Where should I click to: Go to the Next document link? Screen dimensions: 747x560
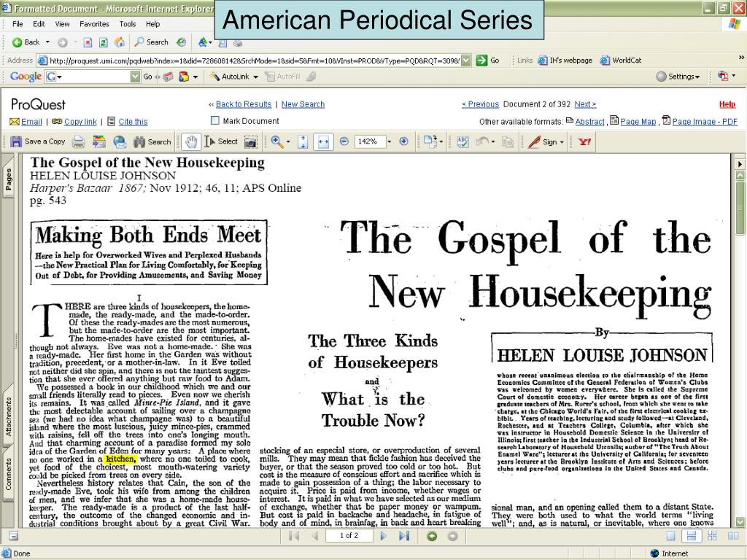585,104
